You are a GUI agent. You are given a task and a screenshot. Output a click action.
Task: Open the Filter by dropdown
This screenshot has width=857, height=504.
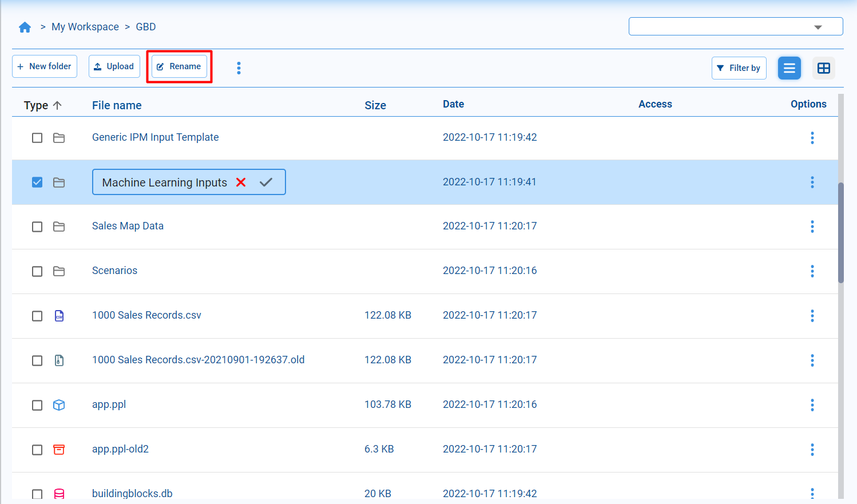pyautogui.click(x=739, y=68)
